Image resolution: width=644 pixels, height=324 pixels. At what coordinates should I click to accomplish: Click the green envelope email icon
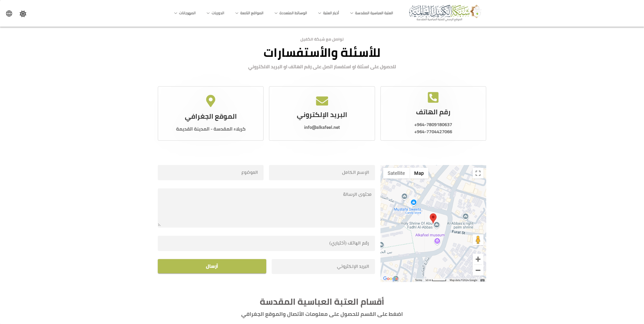coord(322,101)
